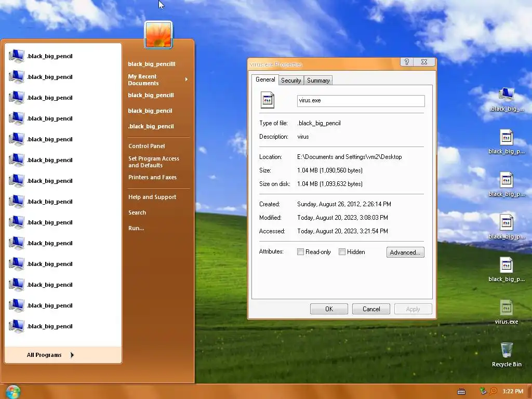
Task: Click the Accessed time 3:21:54 PM
Action: point(373,231)
